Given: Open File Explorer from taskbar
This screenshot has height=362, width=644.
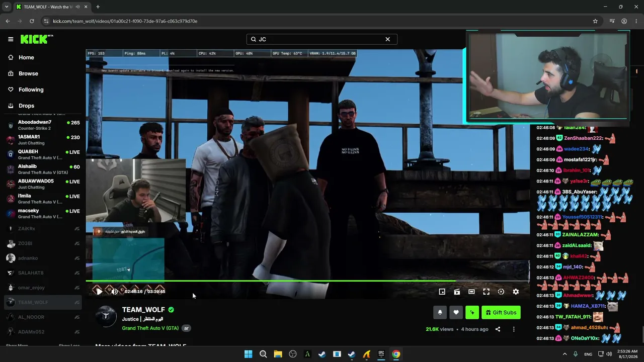Looking at the screenshot, I should point(278,354).
